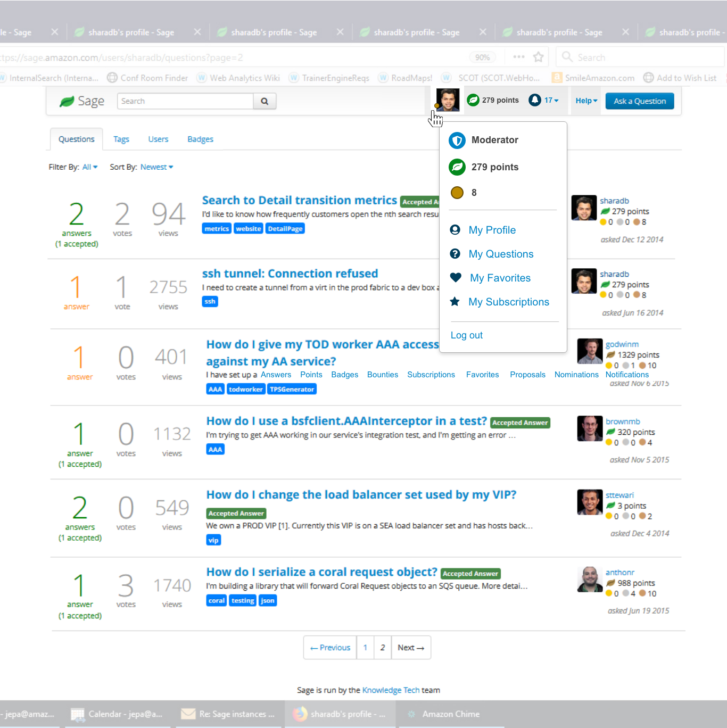Open Firefox in the taskbar

[x=341, y=714]
